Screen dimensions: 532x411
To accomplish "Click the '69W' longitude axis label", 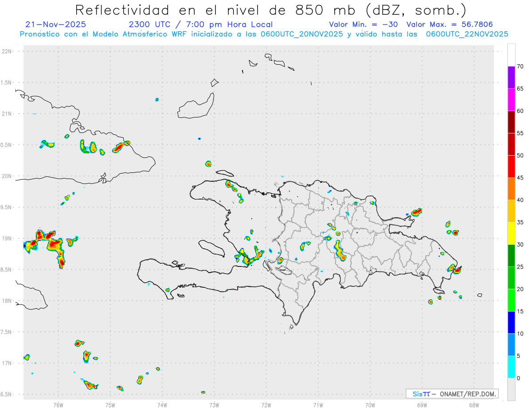I will (422, 405).
